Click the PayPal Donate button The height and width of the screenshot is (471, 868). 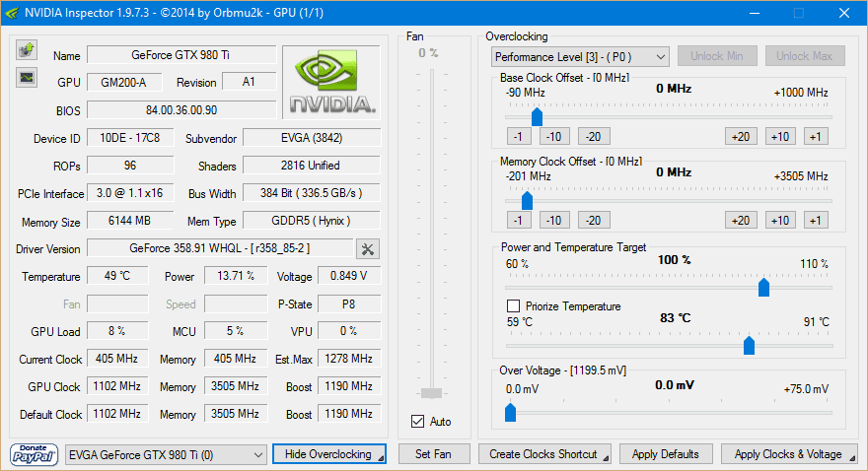coord(34,454)
